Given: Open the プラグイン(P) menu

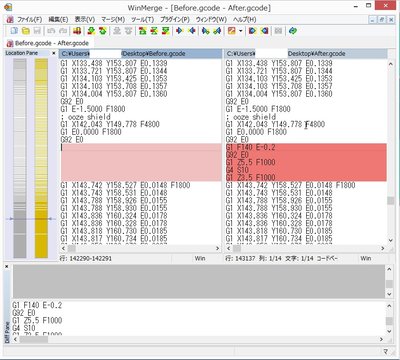Looking at the screenshot, I should click(175, 19).
